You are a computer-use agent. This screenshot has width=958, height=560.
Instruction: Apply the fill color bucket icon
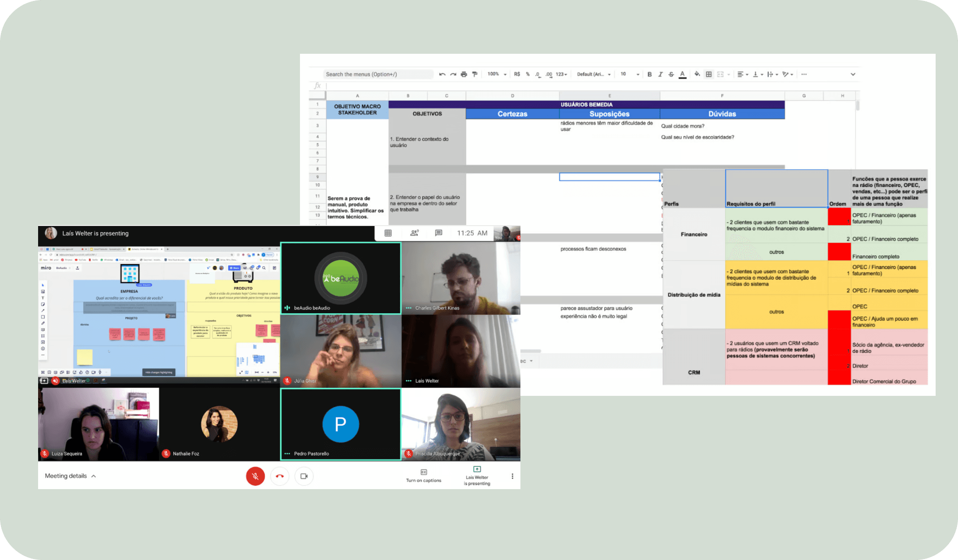pos(697,74)
